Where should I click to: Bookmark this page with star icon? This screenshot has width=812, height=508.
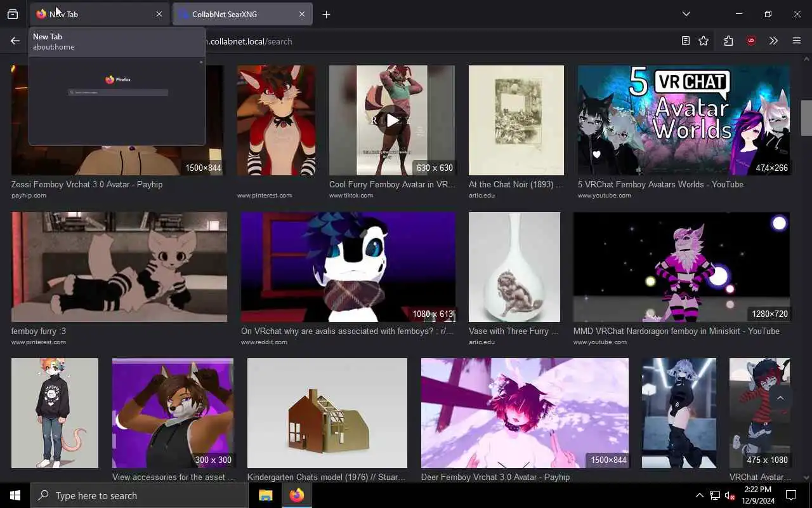point(704,41)
